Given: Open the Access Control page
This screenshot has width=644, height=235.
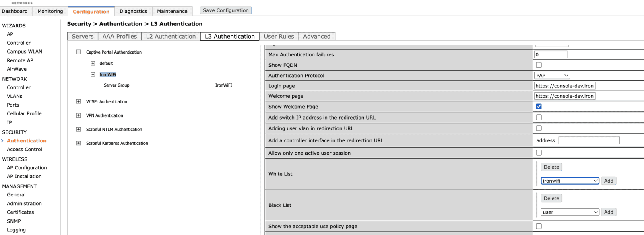Looking at the screenshot, I should (25, 149).
